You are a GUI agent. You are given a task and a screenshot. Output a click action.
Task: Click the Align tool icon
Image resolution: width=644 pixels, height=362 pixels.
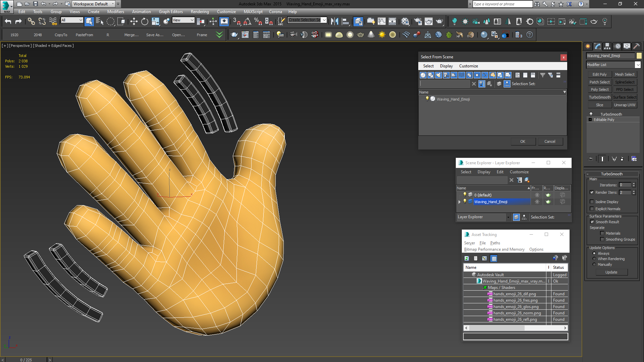tap(345, 21)
